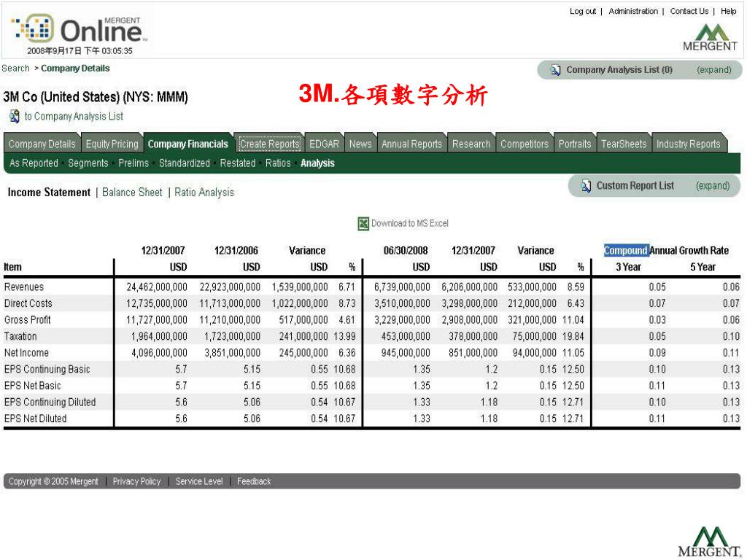Click the Excel download icon
This screenshot has width=747, height=560.
pos(363,223)
